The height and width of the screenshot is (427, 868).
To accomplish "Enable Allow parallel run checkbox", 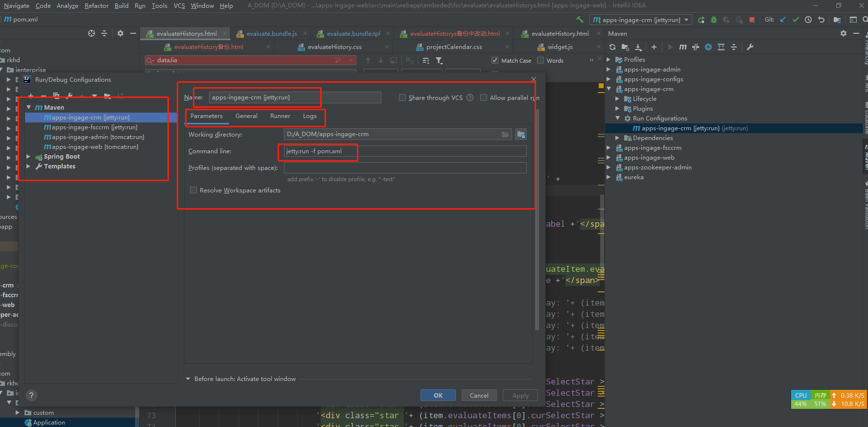I will tap(484, 97).
